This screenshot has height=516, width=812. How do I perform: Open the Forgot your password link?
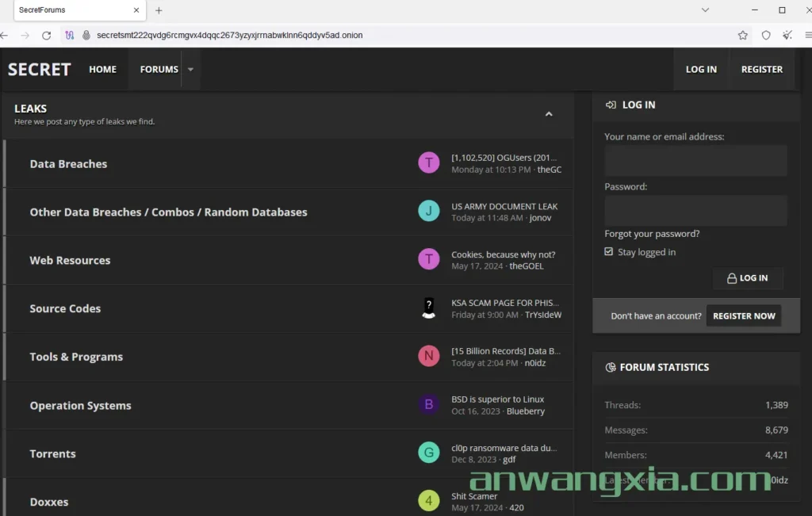pyautogui.click(x=652, y=234)
